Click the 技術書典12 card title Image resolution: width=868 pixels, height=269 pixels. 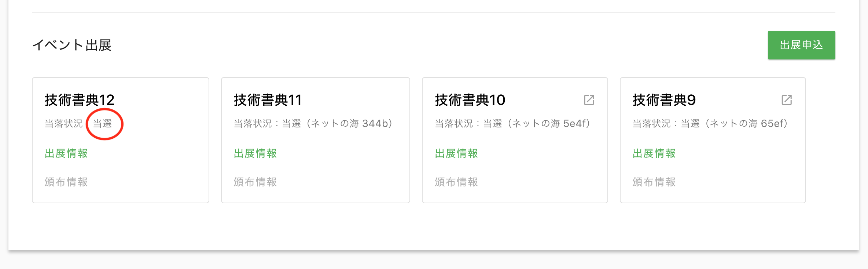tap(80, 100)
